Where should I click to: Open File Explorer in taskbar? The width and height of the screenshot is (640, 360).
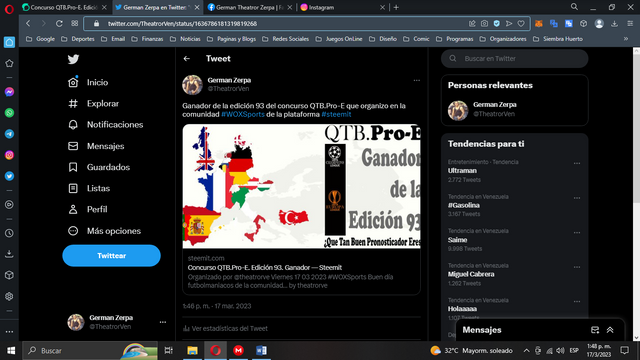point(192,350)
